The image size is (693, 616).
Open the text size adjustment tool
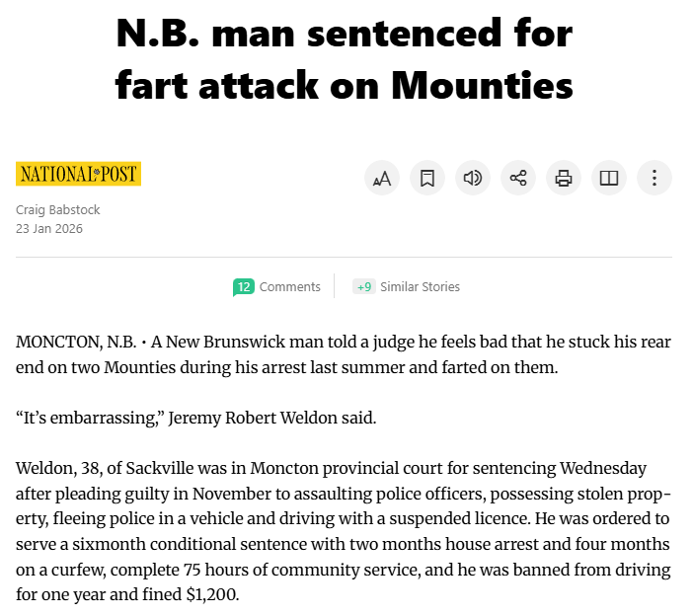pyautogui.click(x=381, y=179)
